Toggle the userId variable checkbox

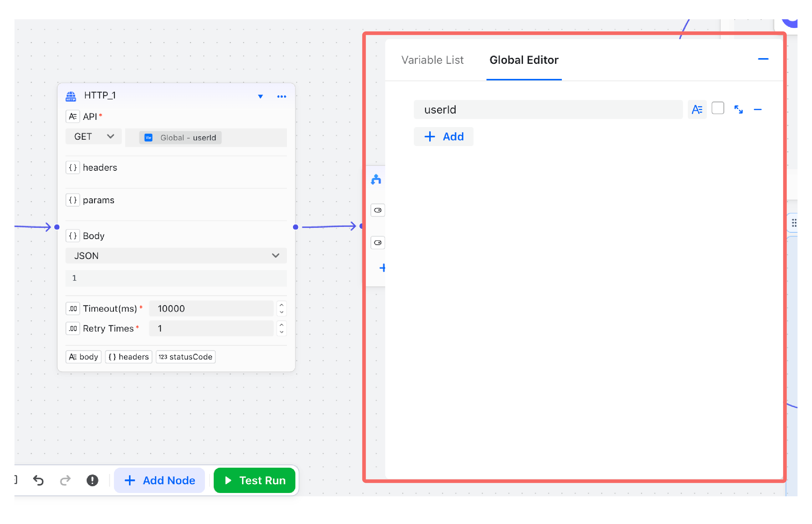tap(717, 108)
